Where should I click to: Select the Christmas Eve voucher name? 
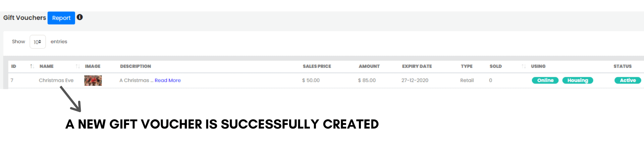(x=56, y=81)
